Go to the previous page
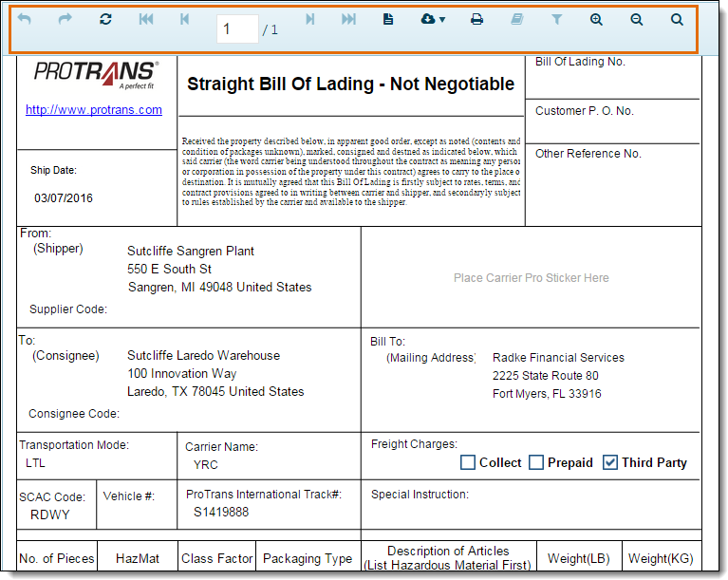This screenshot has width=728, height=580. pos(184,19)
